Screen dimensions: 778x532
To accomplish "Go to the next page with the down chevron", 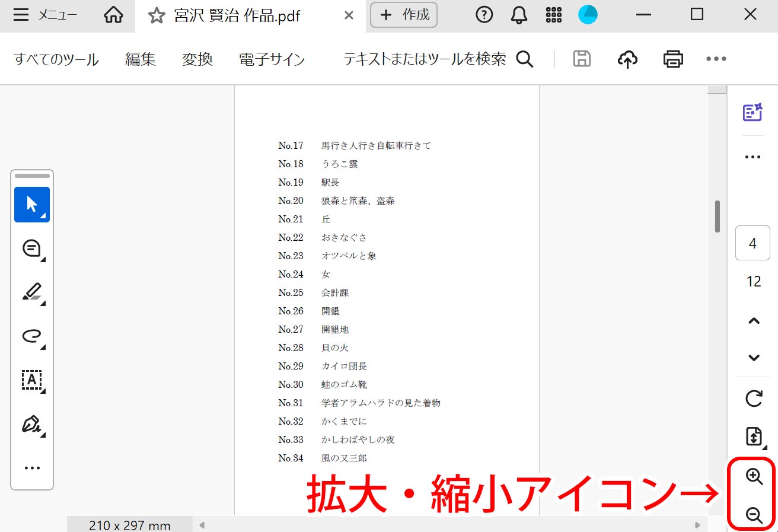I will pos(753,358).
